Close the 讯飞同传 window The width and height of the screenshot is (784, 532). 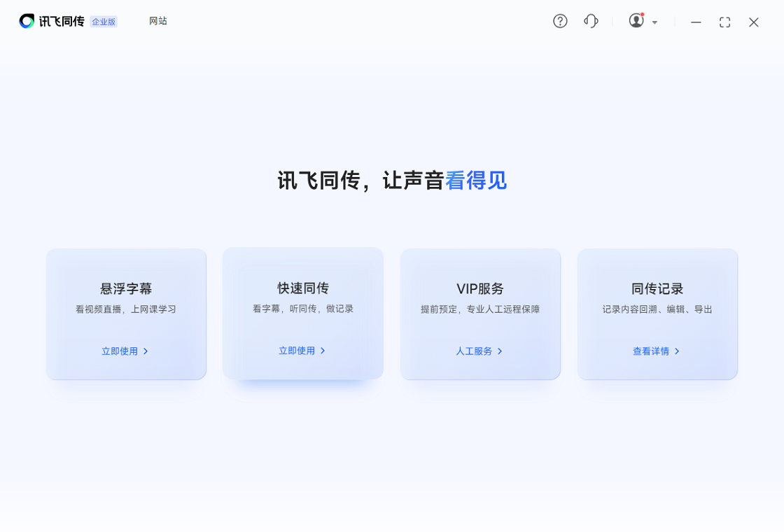pyautogui.click(x=753, y=22)
